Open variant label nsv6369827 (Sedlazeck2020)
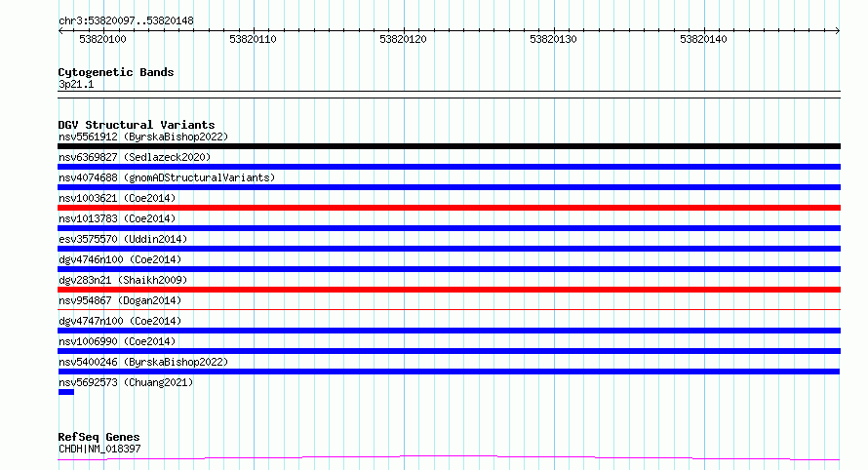Image resolution: width=868 pixels, height=470 pixels. click(135, 157)
